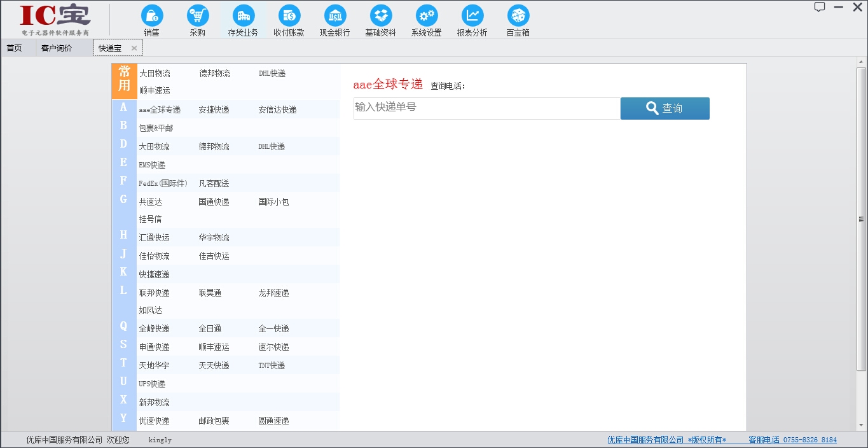Select 德邦物流 under letter D
Screen dimensions: 868x448
tap(214, 147)
